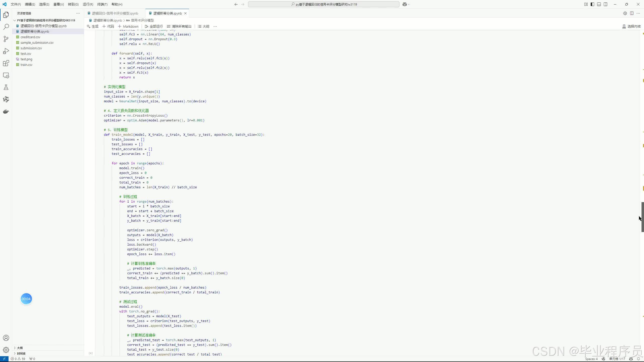644x362 pixels.
Task: Toggle secondary side bar layout button
Action: [606, 4]
